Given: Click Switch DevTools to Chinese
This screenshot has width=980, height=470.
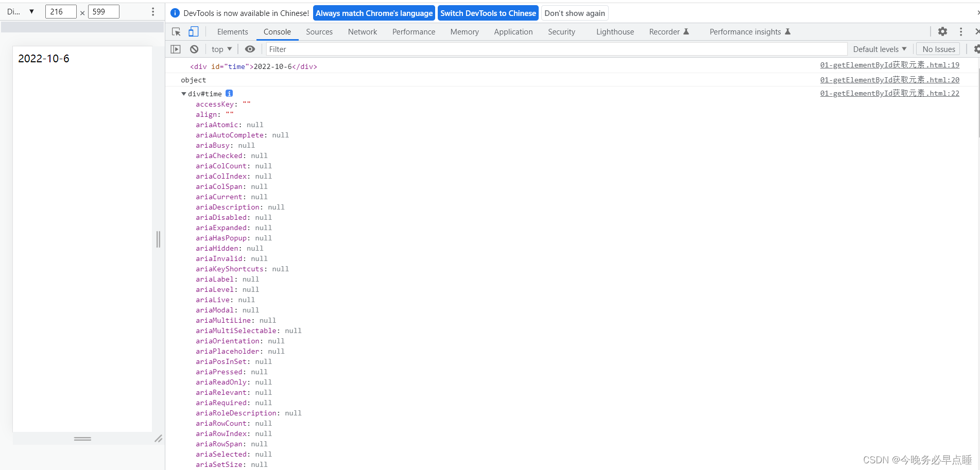Looking at the screenshot, I should tap(488, 13).
